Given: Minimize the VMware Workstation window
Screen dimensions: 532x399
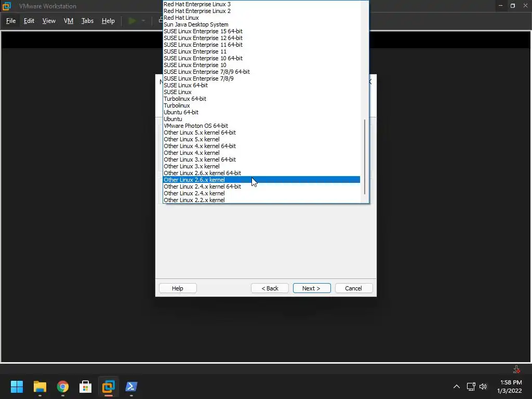Looking at the screenshot, I should 500,6.
